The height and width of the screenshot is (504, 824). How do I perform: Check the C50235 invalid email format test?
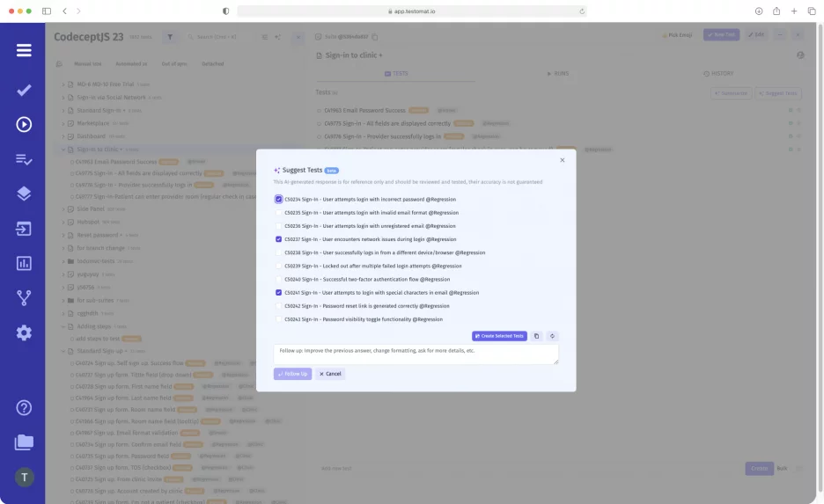(279, 213)
